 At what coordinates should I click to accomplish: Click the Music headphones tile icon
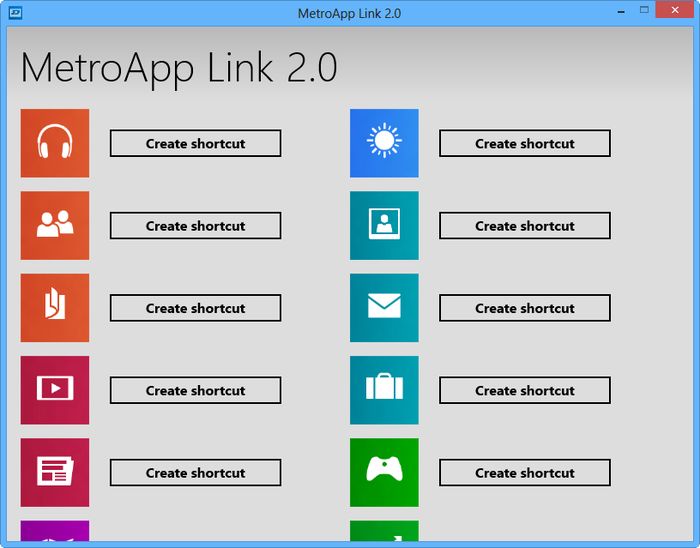click(x=55, y=143)
